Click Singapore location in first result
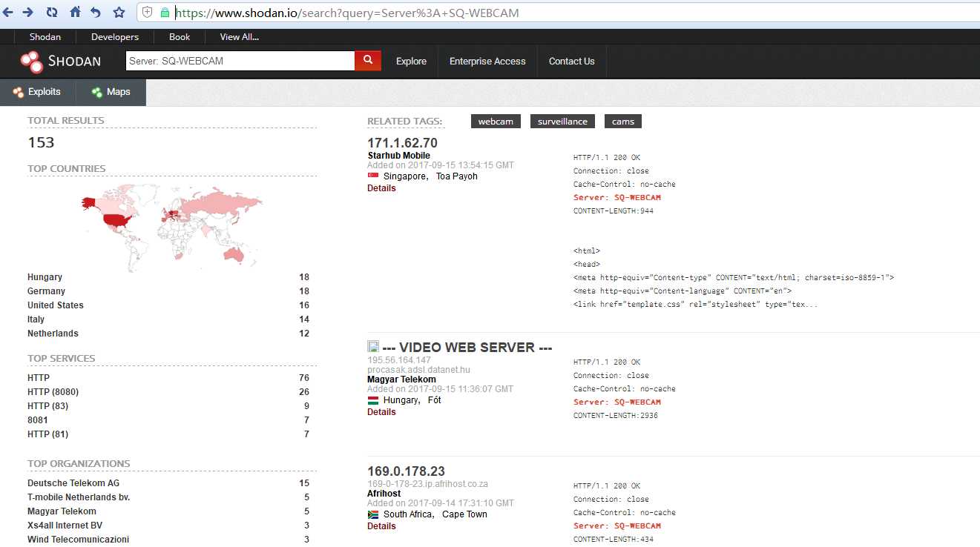980x547 pixels. (x=405, y=176)
